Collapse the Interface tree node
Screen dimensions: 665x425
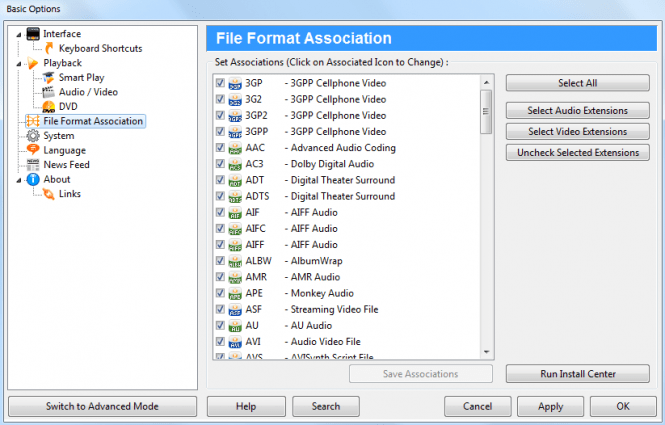click(x=19, y=35)
